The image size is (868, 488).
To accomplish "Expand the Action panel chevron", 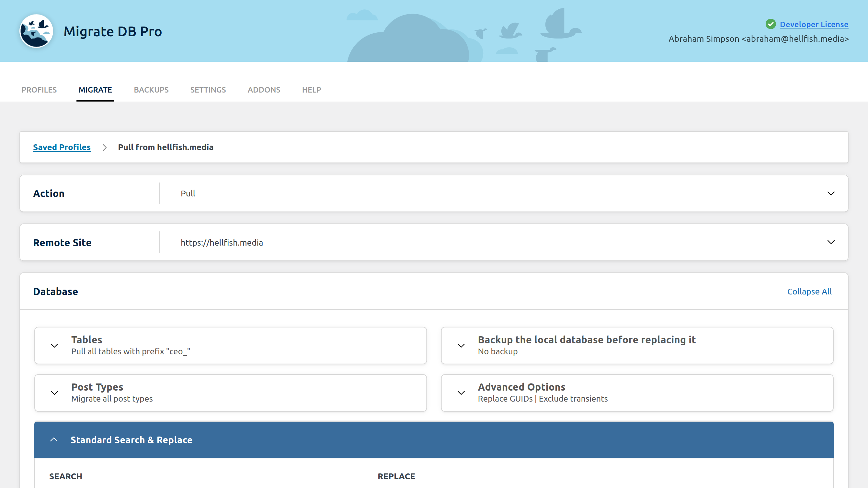I will (x=831, y=193).
